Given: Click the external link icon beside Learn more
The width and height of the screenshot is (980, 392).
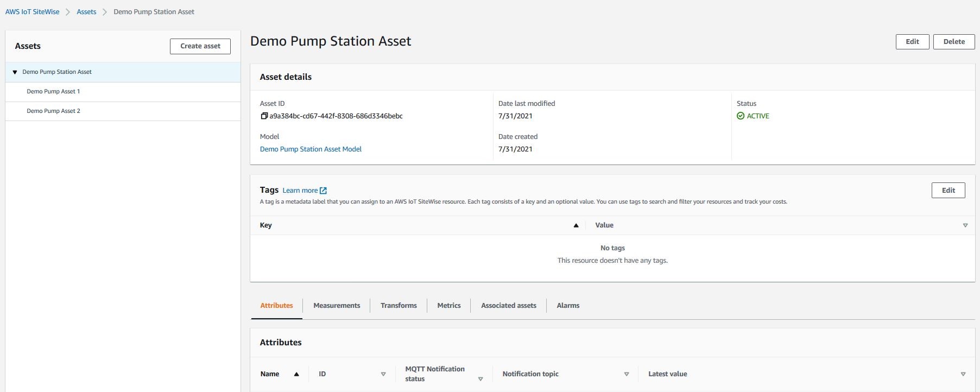Looking at the screenshot, I should click(324, 191).
